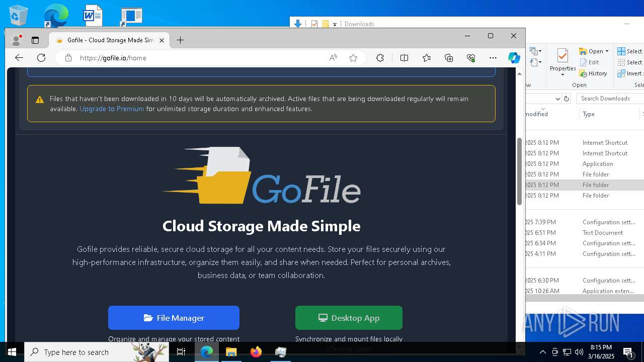This screenshot has height=362, width=644.
Task: Click the Desktop App button
Action: pyautogui.click(x=349, y=318)
